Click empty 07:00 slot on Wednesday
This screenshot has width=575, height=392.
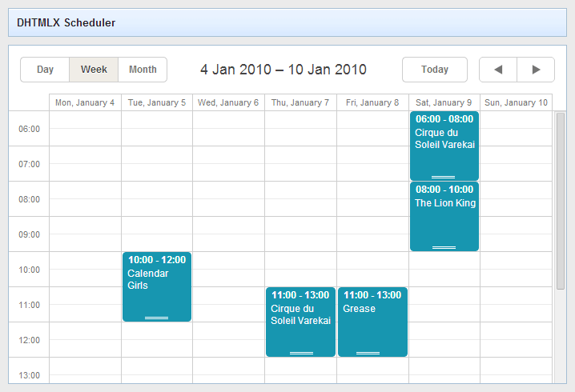coord(228,163)
